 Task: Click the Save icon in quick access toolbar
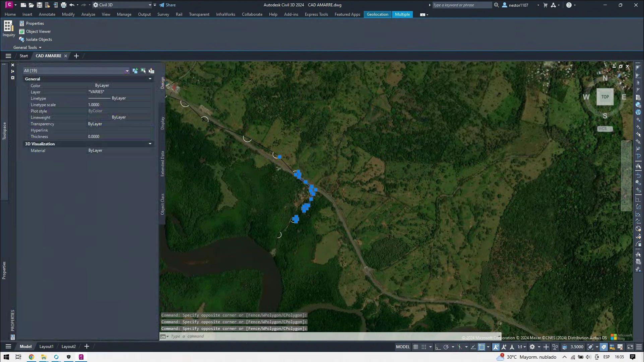pos(39,5)
